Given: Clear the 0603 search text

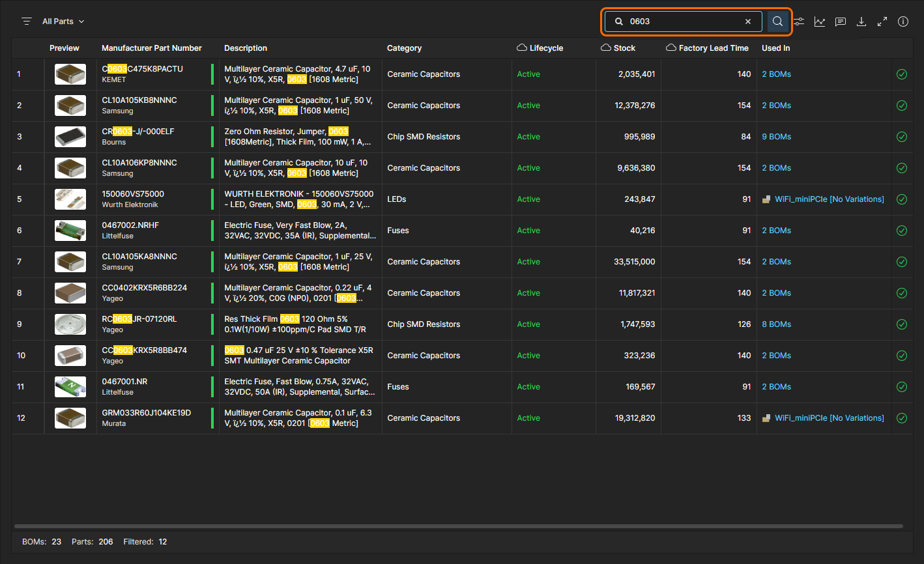Looking at the screenshot, I should 748,21.
